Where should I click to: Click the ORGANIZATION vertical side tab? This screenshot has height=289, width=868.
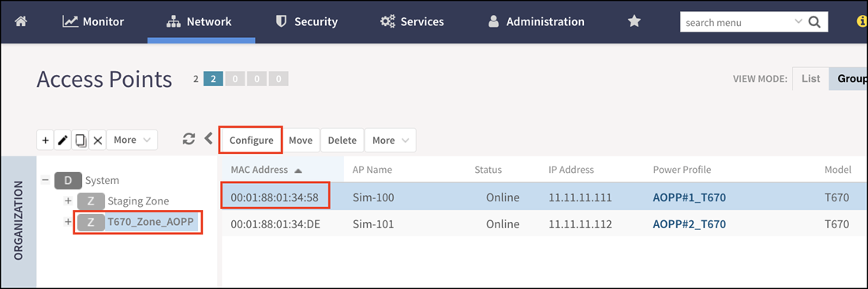(x=18, y=221)
